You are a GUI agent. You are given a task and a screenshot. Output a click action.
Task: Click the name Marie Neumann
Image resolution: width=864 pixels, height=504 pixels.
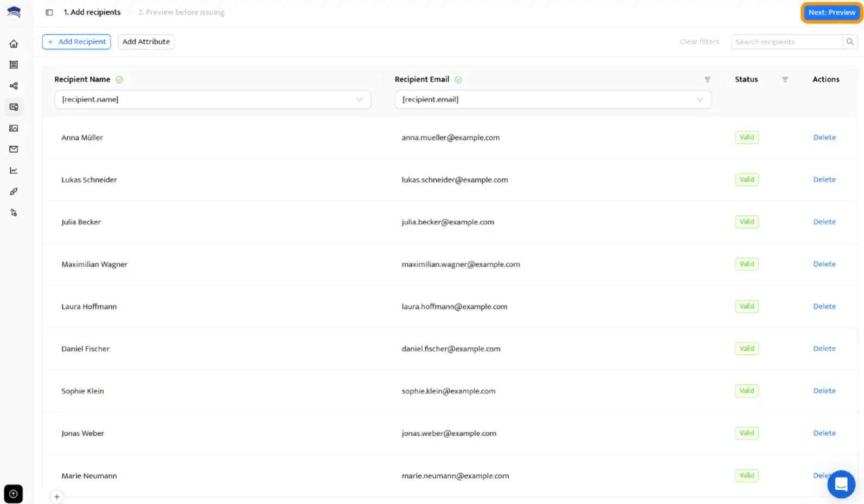[x=89, y=476]
